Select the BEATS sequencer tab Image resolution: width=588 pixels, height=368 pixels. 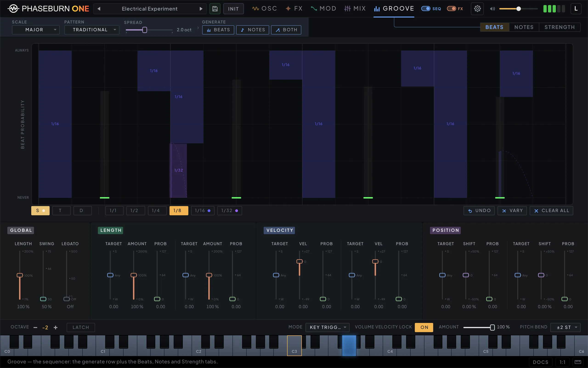pos(495,27)
